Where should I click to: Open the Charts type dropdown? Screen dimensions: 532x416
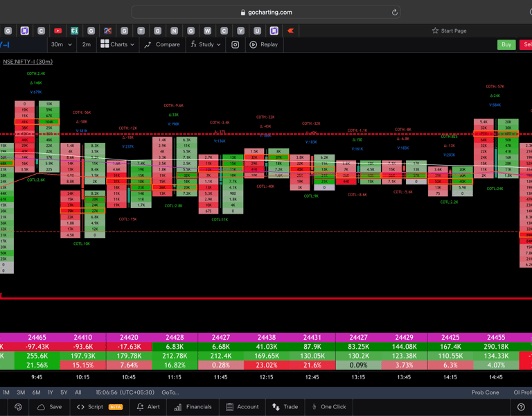point(117,44)
